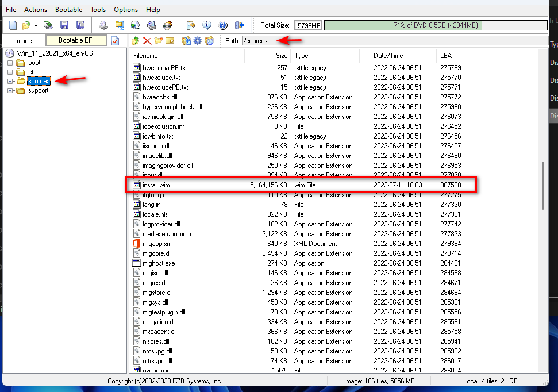Screen dimensions: 558x392
Task: Select the boot folder in tree
Action: click(34, 63)
